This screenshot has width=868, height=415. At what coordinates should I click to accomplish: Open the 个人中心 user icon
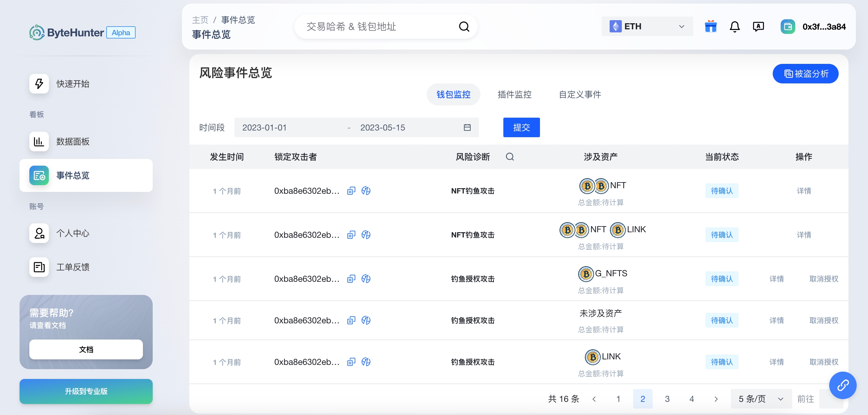39,233
